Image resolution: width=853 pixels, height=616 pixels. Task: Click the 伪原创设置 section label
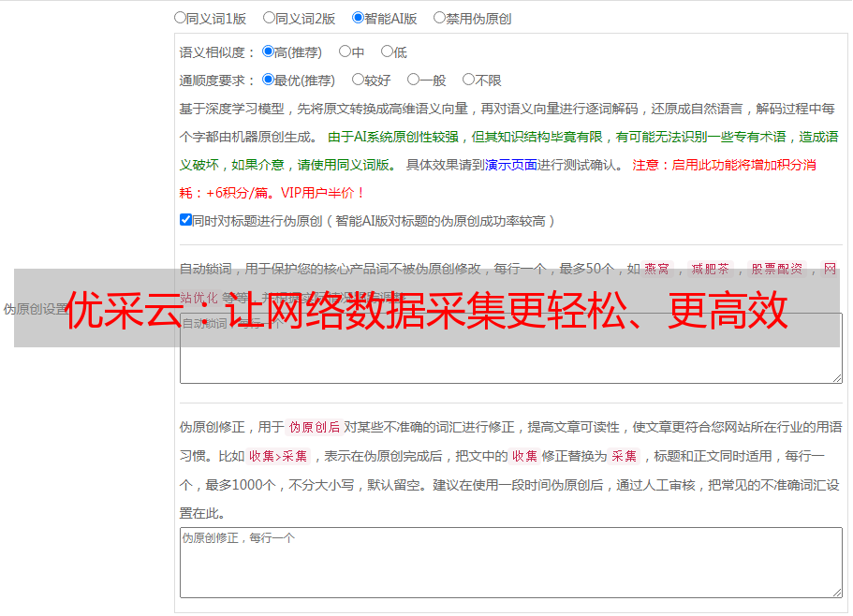[36, 309]
